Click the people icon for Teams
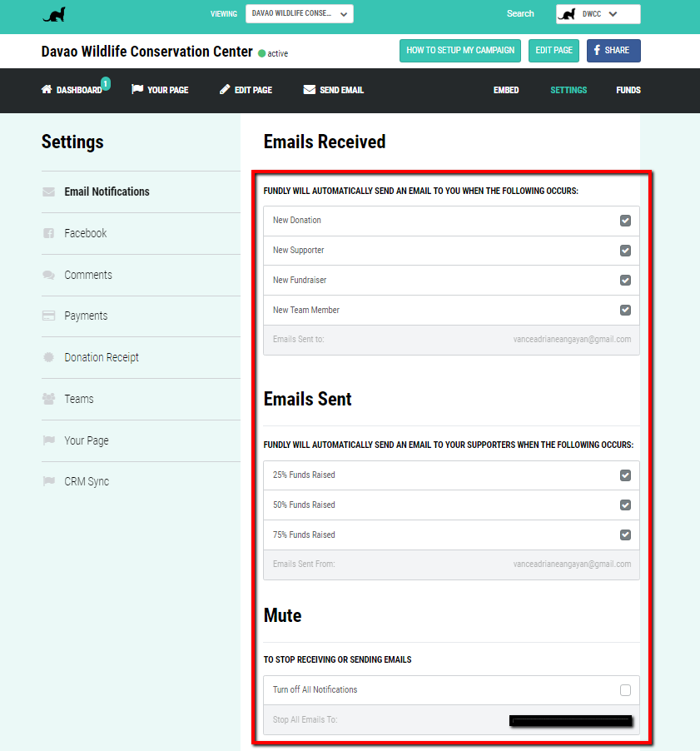This screenshot has height=751, width=700. coord(48,399)
